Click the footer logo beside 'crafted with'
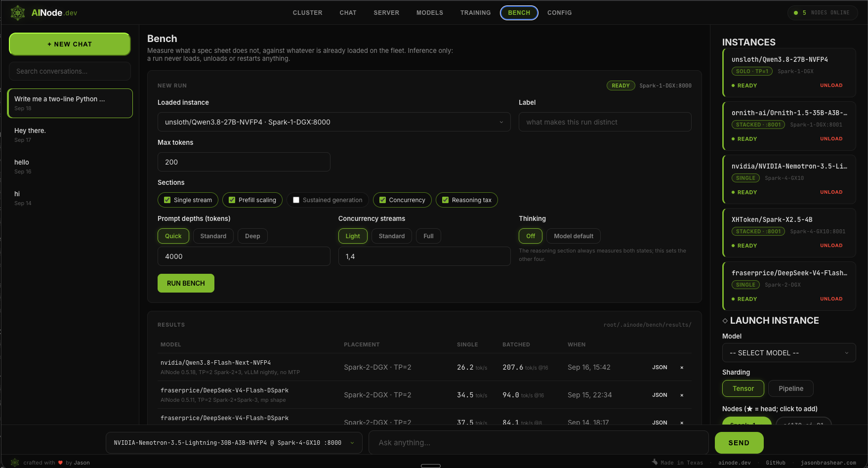The width and height of the screenshot is (868, 468). tap(15, 463)
